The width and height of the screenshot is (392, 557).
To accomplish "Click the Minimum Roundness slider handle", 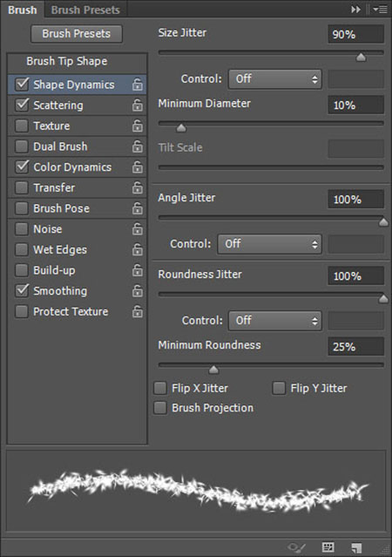I will (x=213, y=370).
